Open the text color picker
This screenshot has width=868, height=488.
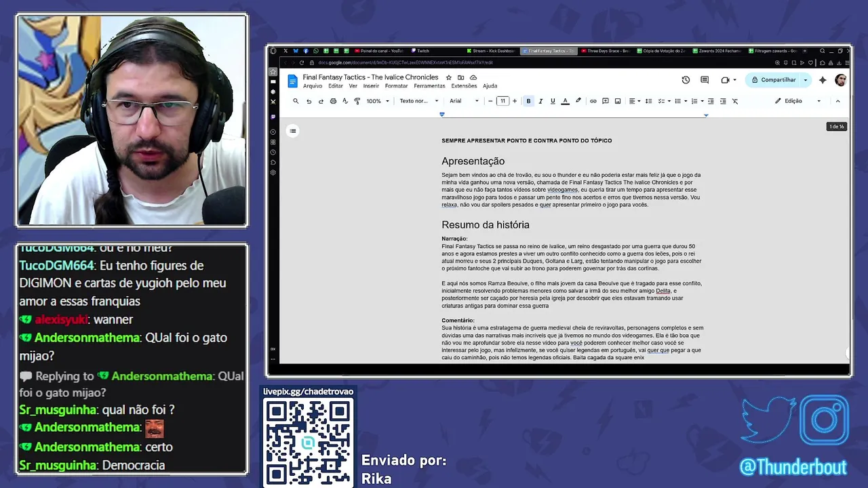565,101
